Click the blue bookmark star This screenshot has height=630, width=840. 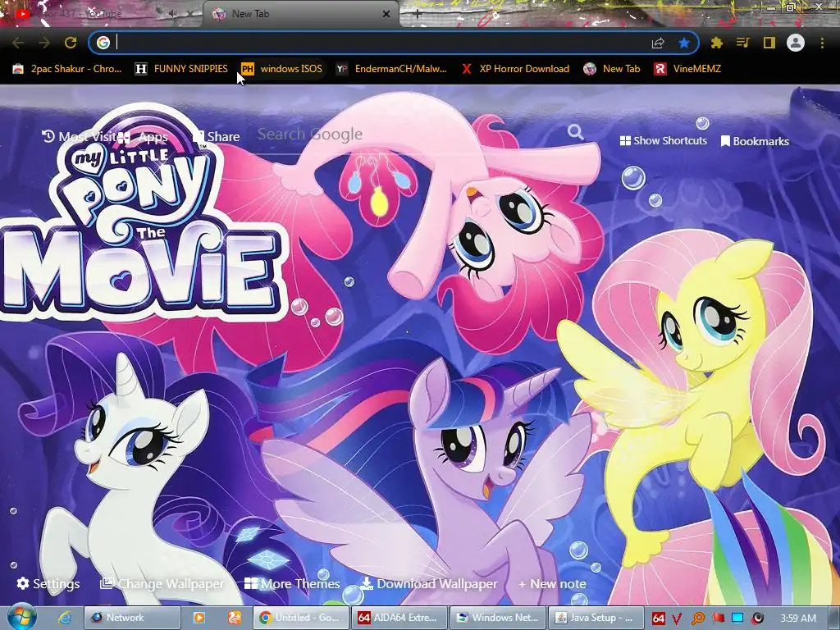coord(684,43)
